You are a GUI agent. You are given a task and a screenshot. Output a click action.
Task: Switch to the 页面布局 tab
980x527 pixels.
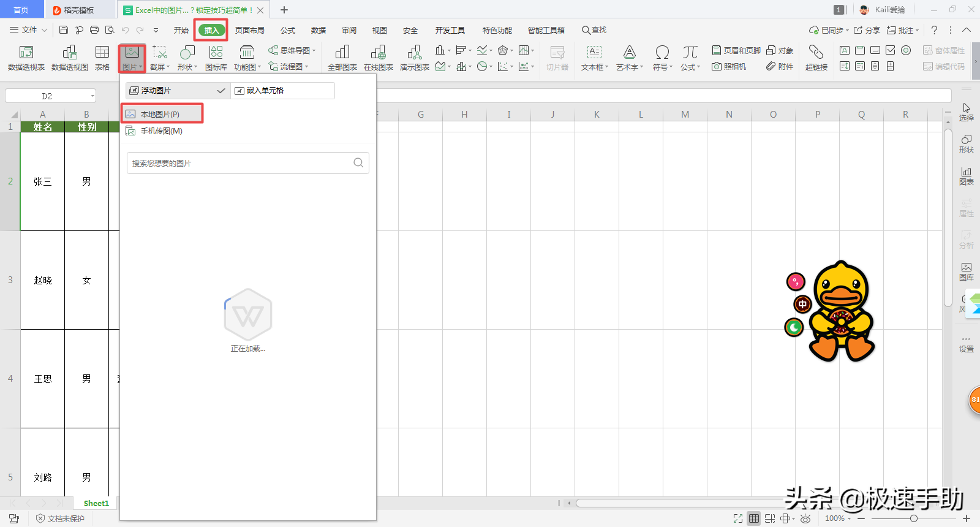point(250,30)
